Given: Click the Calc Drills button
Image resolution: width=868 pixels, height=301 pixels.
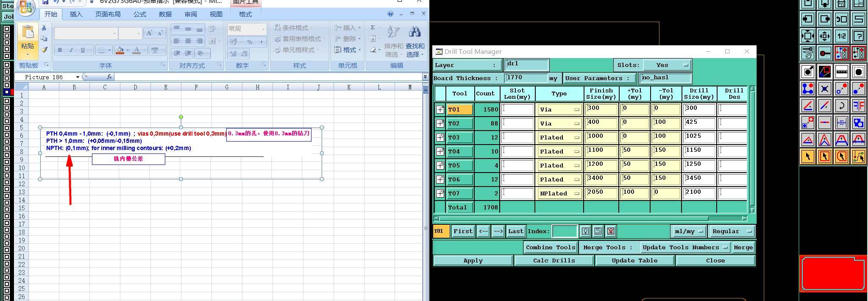Looking at the screenshot, I should point(554,260).
